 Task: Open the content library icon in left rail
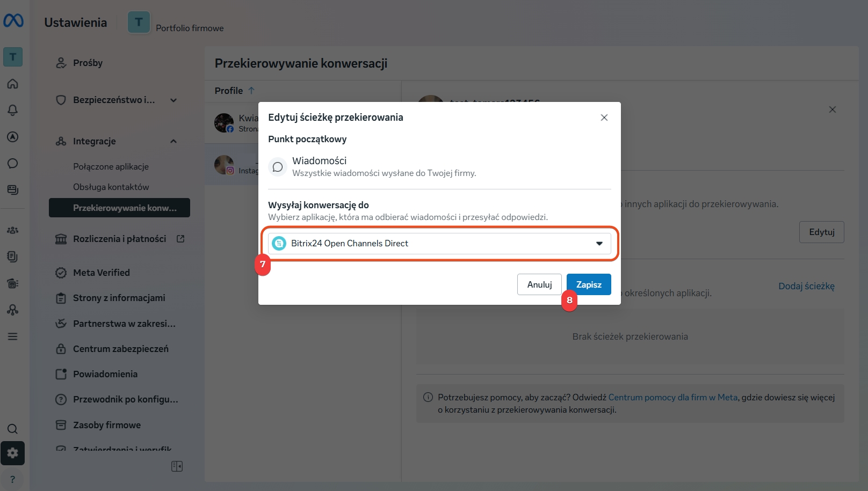[13, 189]
